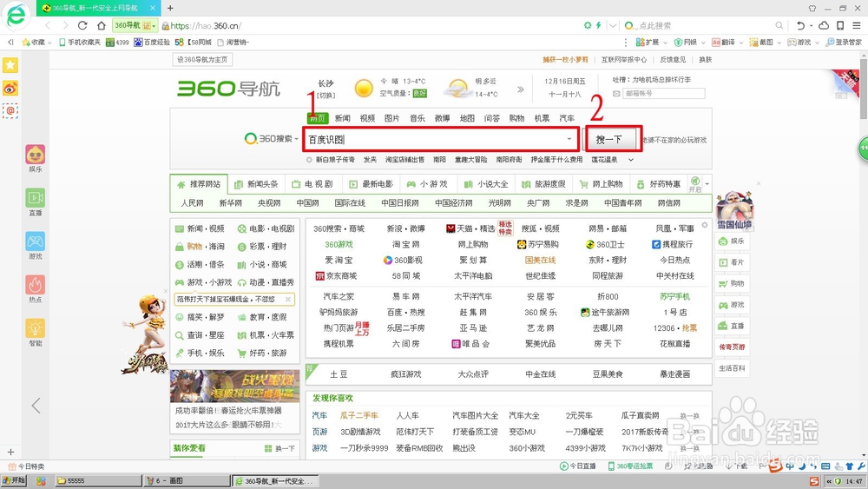The width and height of the screenshot is (868, 489).
Task: Click the search magnifier in toolbar search box
Action: [x=779, y=25]
